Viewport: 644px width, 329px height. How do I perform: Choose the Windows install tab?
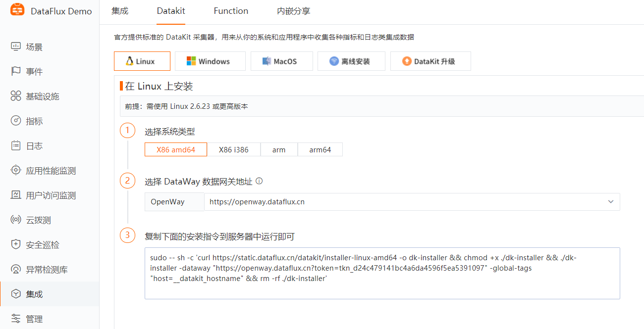(210, 61)
